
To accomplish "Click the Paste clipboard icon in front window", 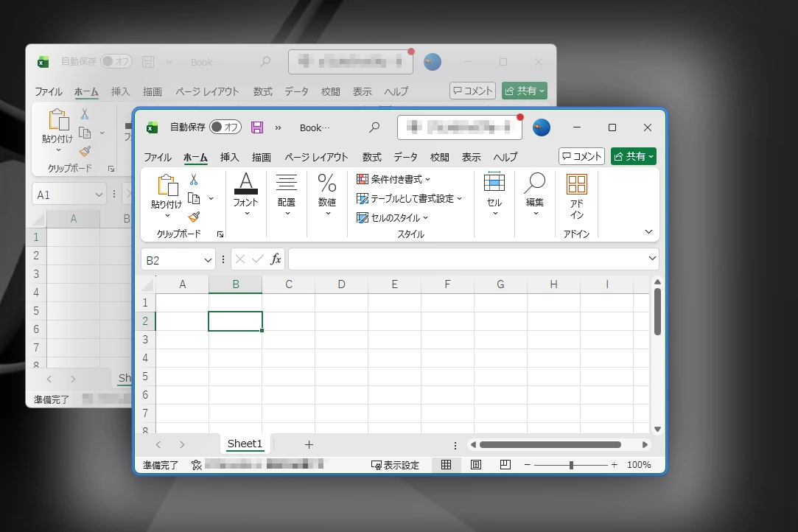I will (167, 185).
